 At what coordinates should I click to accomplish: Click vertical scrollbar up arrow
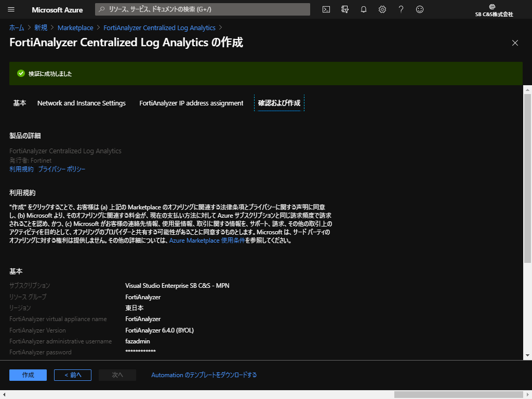tap(527, 89)
